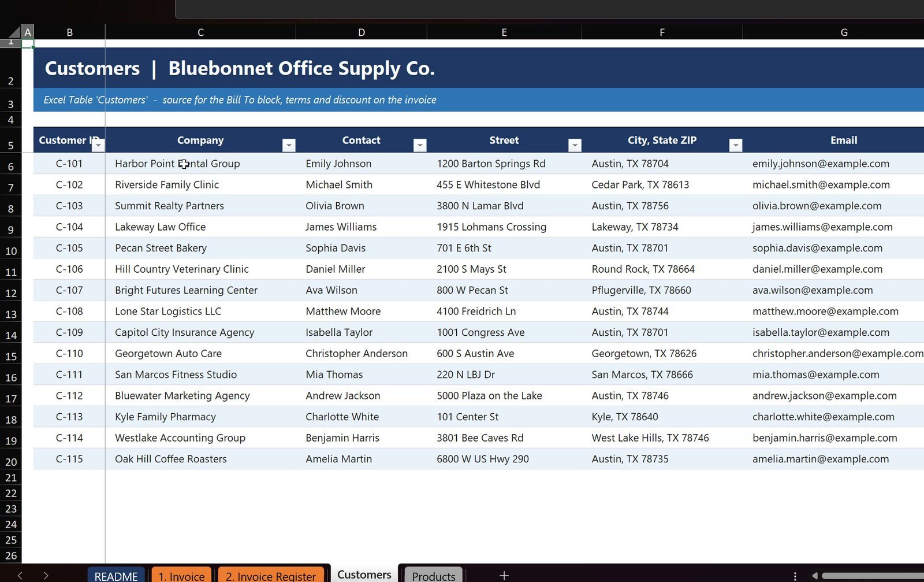Click the sheet tab bar options dots
This screenshot has height=582, width=924.
795,576
